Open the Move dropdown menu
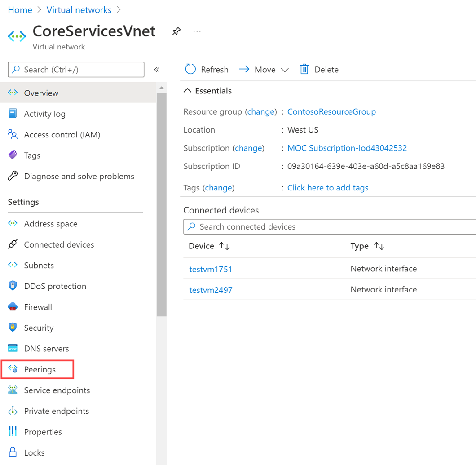Screen dimensions: 476x465 (x=285, y=70)
